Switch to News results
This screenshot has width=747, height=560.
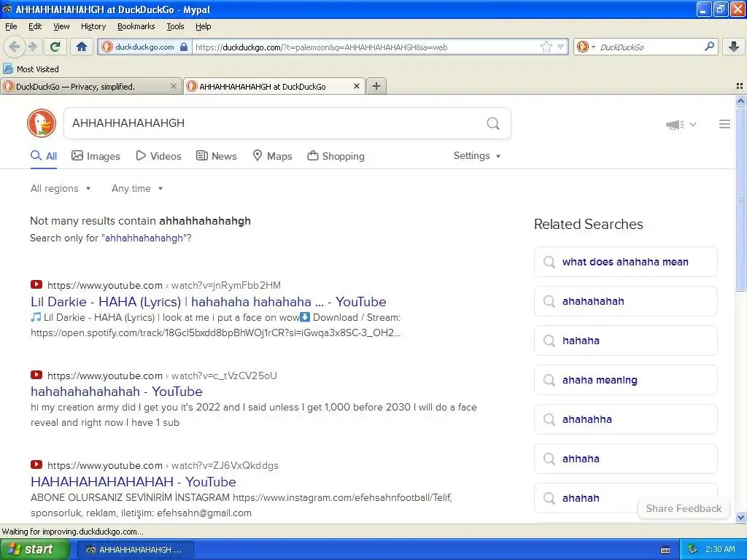tap(216, 156)
